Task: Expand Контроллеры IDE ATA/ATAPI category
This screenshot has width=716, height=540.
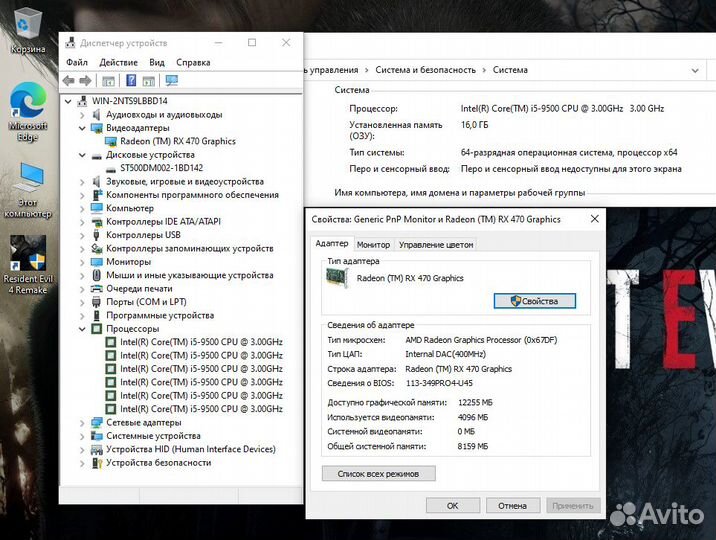Action: point(82,222)
